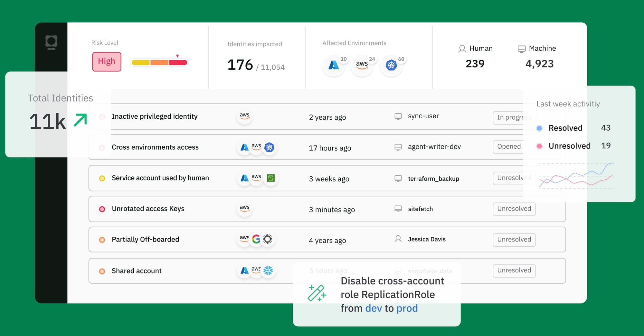Click the AWS icon in Partially Off-boarded row
644x336 pixels.
(x=244, y=239)
